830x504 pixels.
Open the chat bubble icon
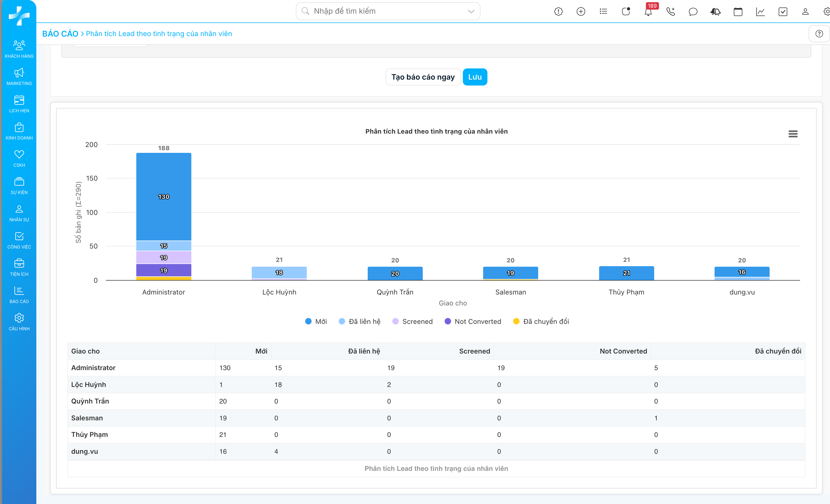693,12
